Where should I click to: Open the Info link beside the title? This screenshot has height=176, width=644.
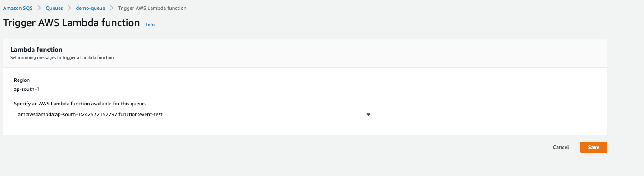click(x=151, y=25)
